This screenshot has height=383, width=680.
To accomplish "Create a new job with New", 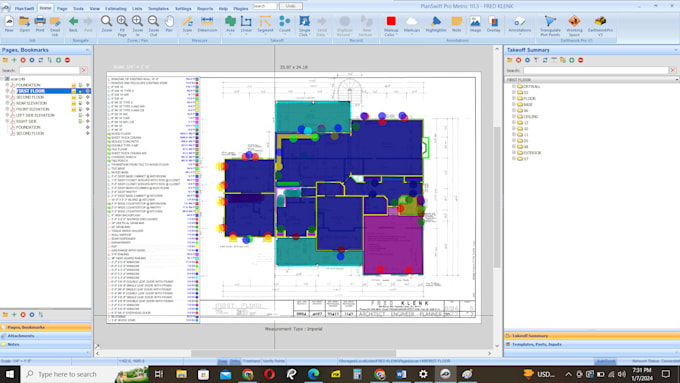I will coord(9,24).
